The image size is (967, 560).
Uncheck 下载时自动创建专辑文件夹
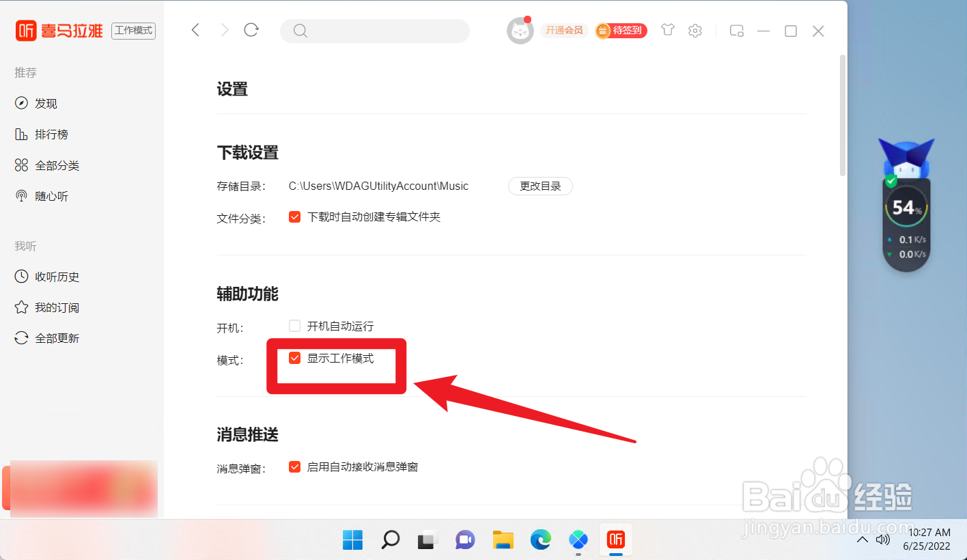(294, 216)
